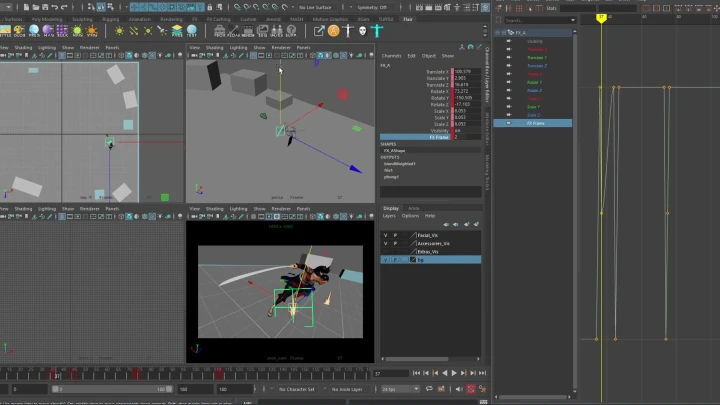Image resolution: width=720 pixels, height=405 pixels.
Task: Click the current frame field showing 37
Action: [x=390, y=374]
